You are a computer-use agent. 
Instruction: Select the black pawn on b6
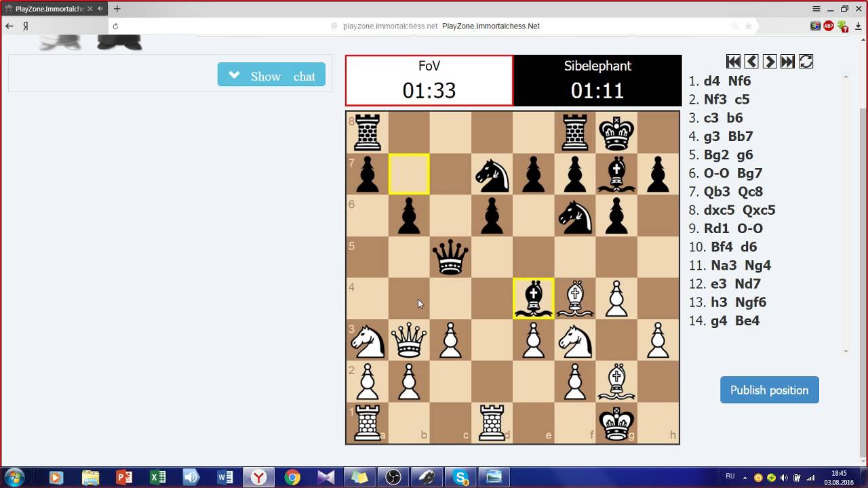pos(409,216)
